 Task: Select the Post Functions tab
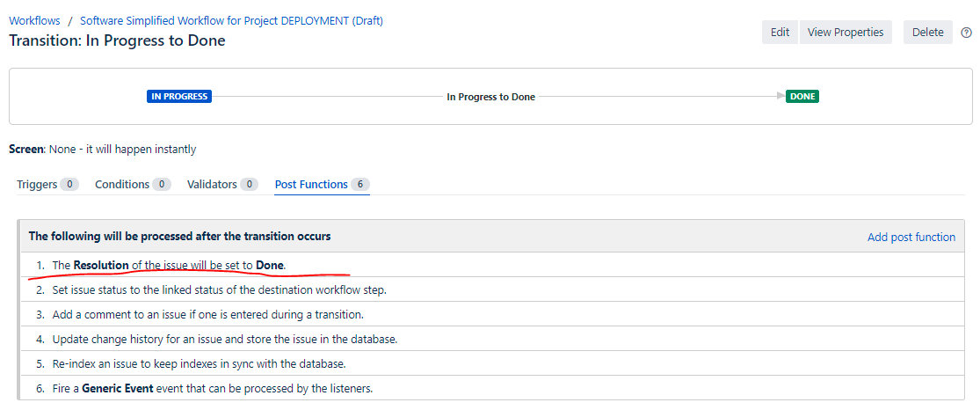coord(322,185)
